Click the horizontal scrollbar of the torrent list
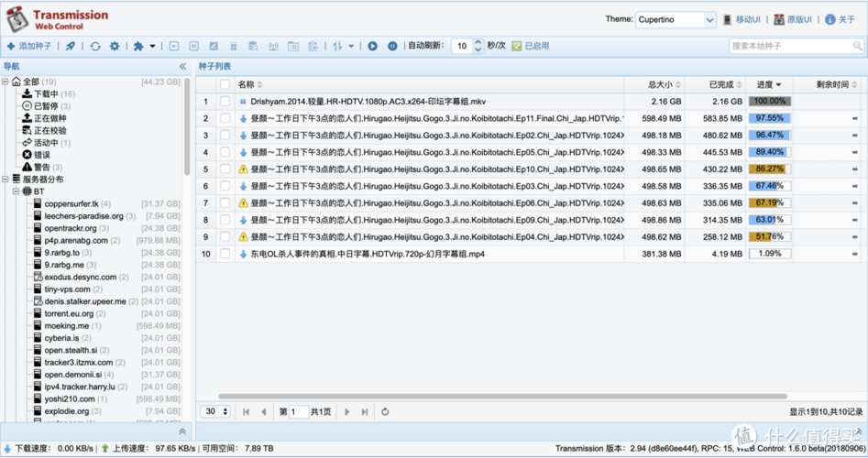 (502, 396)
